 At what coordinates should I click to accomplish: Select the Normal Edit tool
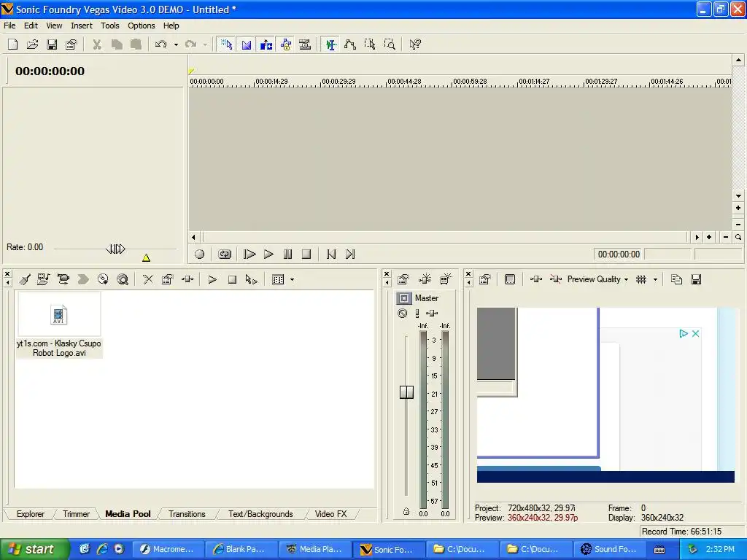tap(330, 44)
